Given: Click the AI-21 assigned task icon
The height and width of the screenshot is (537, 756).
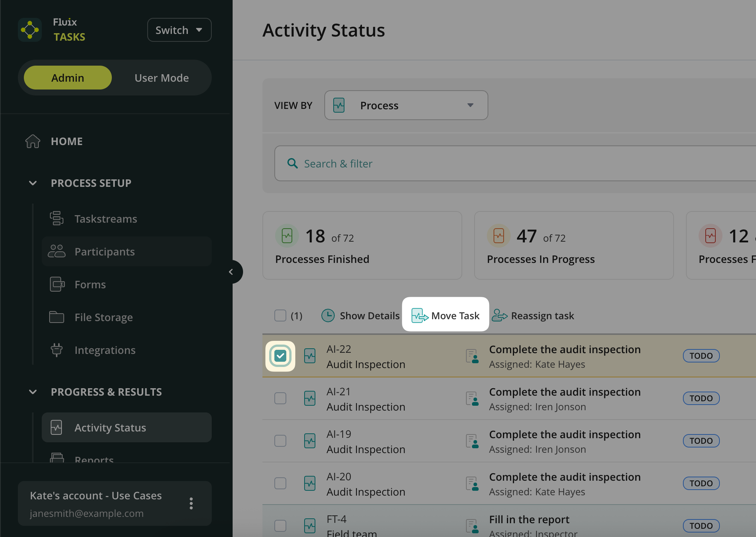Looking at the screenshot, I should (x=472, y=398).
